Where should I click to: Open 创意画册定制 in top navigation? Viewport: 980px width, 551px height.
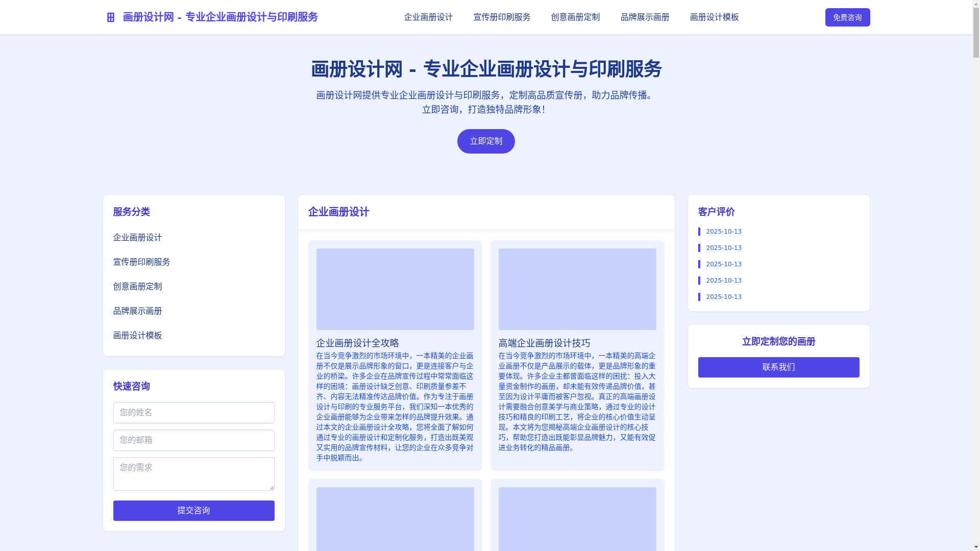click(x=575, y=17)
